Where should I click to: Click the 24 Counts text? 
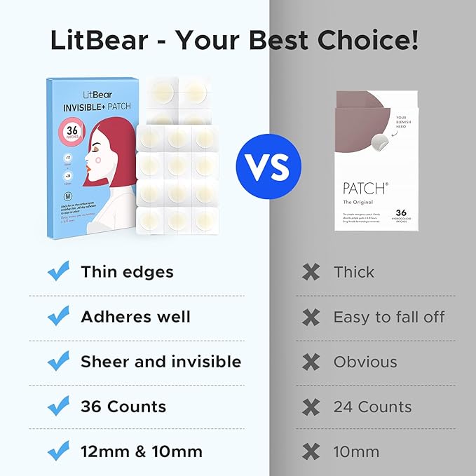[372, 407]
